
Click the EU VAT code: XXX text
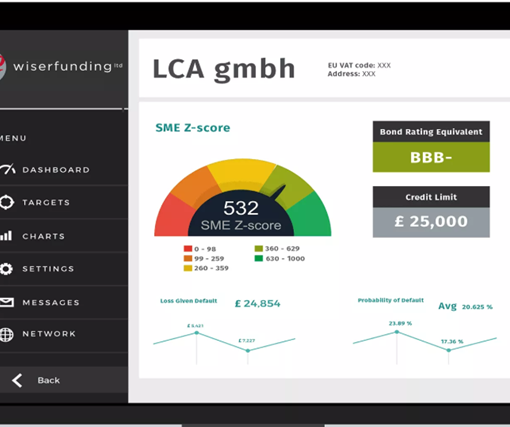tap(359, 65)
